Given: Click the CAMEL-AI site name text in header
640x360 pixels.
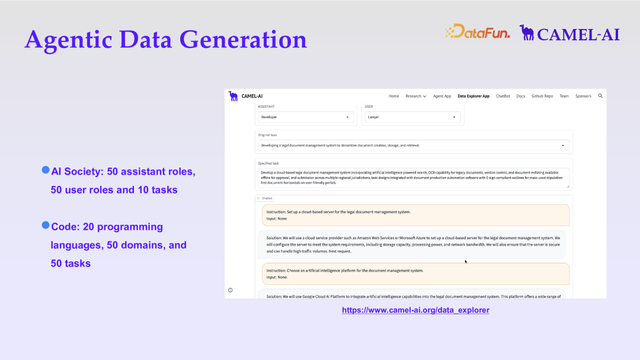Looking at the screenshot, I should [x=252, y=96].
